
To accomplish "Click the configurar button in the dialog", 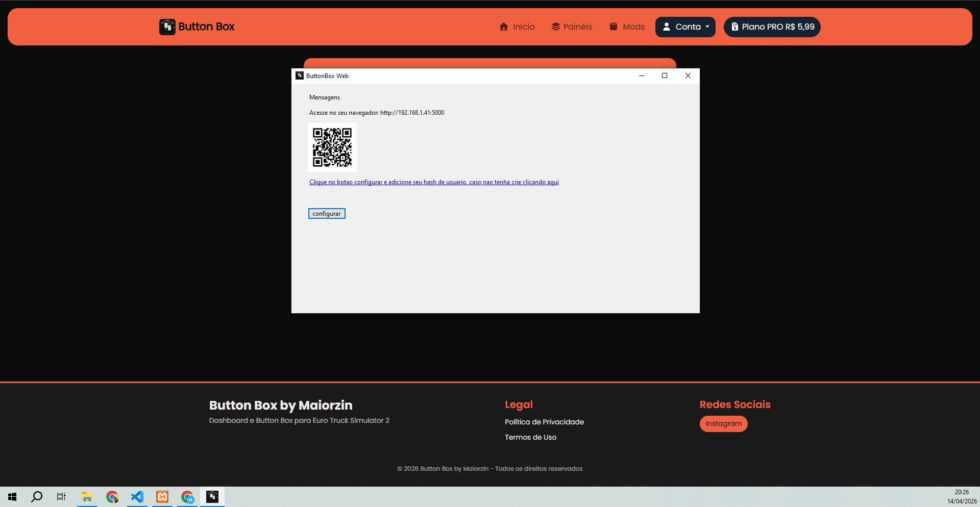I will point(327,214).
